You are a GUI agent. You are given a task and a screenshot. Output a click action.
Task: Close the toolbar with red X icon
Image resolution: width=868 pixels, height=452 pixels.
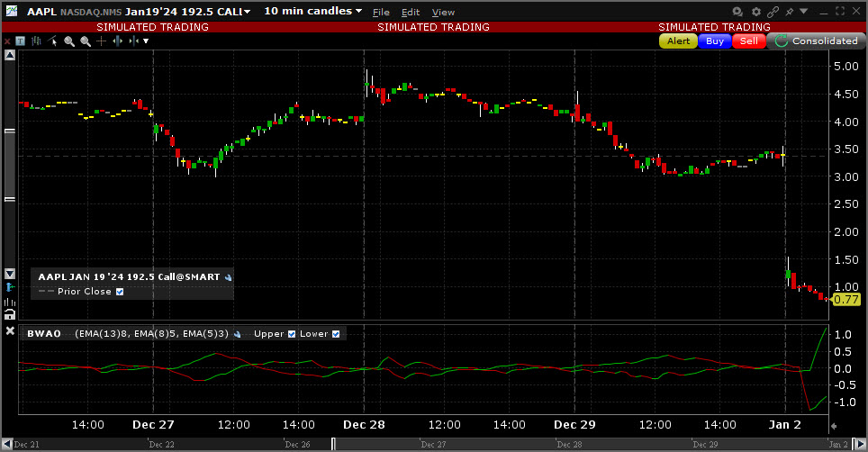(7, 41)
